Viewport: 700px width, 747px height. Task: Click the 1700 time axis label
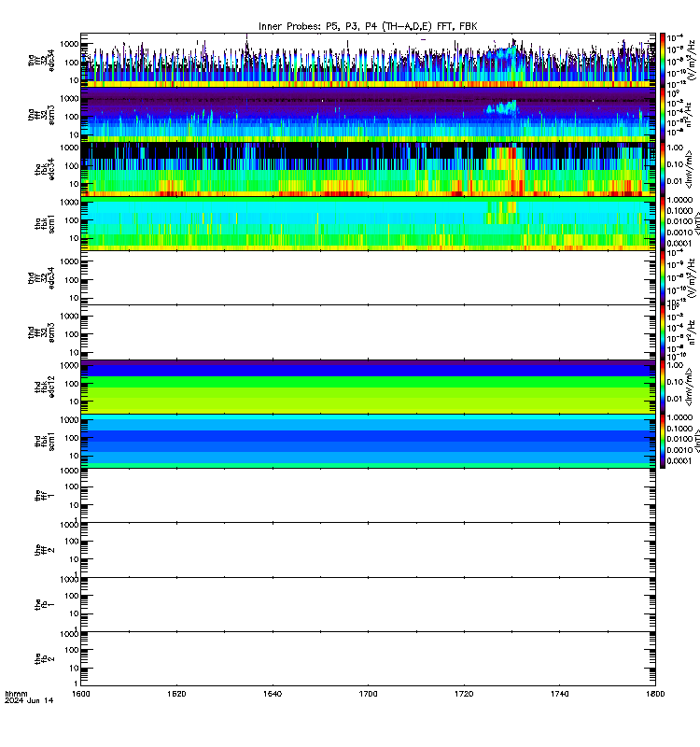[x=368, y=694]
